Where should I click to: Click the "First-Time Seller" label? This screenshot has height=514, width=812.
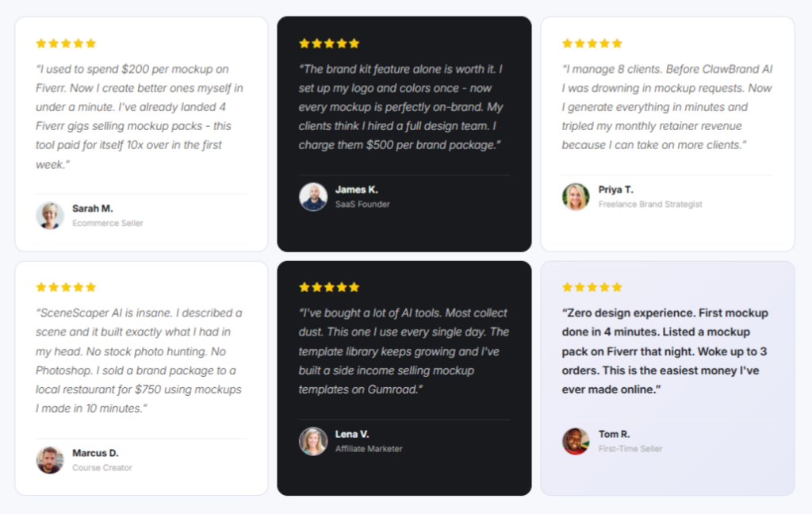630,449
